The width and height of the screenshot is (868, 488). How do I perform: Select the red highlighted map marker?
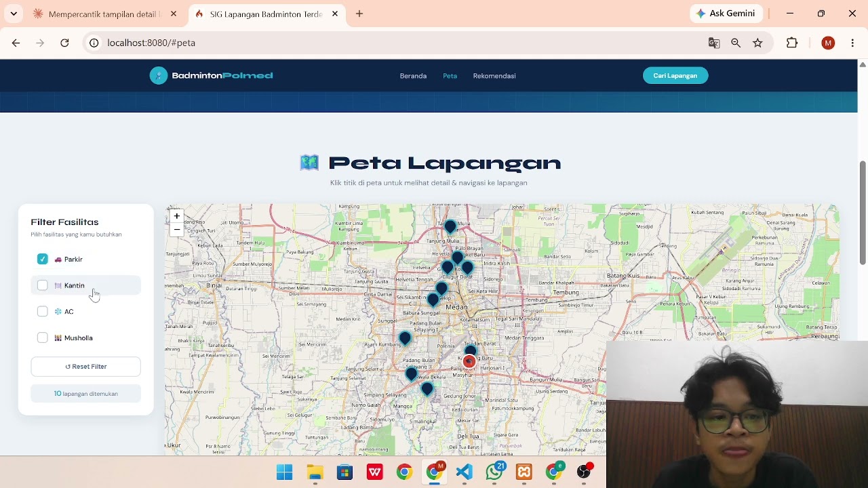point(469,362)
